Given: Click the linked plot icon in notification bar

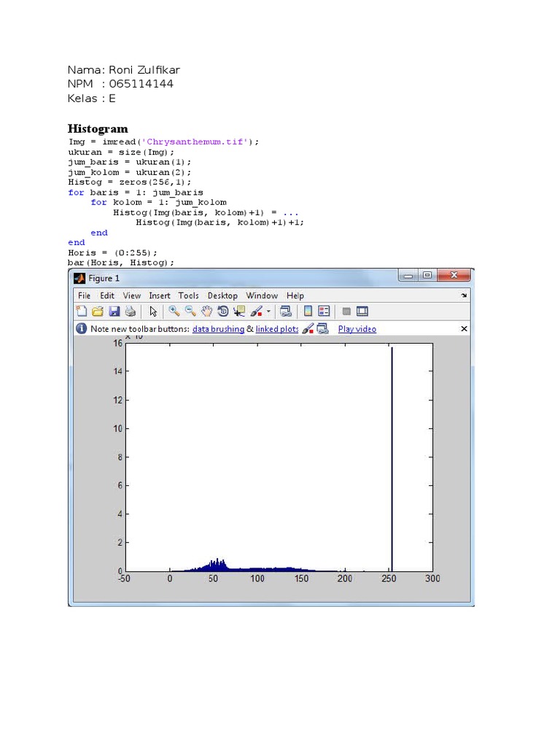Looking at the screenshot, I should (x=323, y=328).
